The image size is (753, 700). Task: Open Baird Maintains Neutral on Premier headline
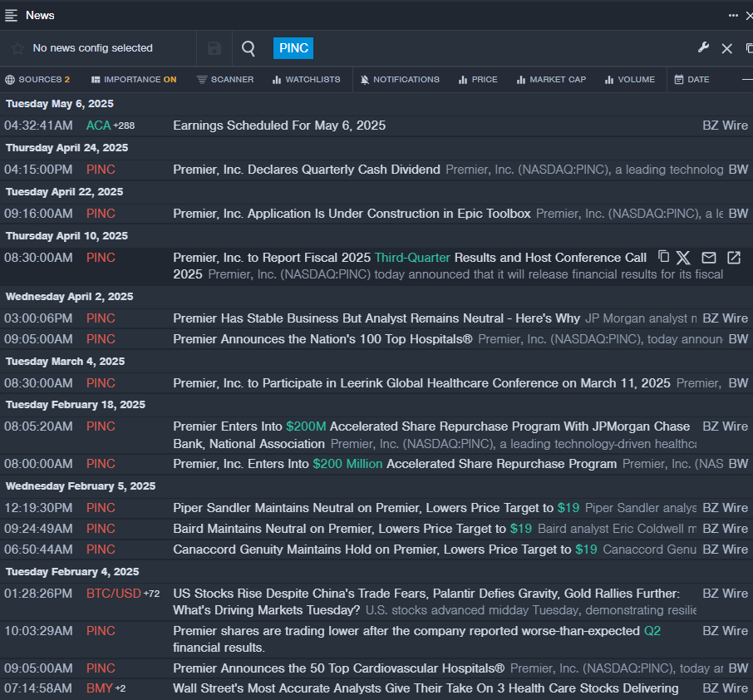pos(352,529)
